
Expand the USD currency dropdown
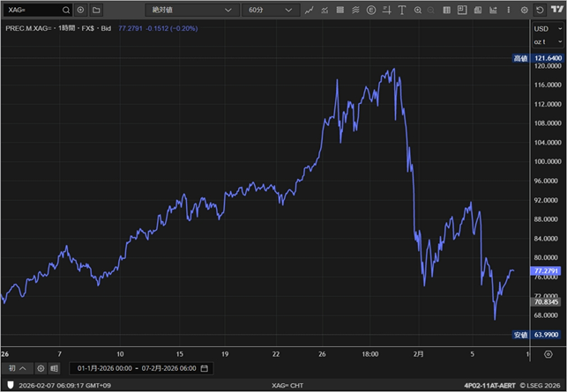[x=547, y=28]
